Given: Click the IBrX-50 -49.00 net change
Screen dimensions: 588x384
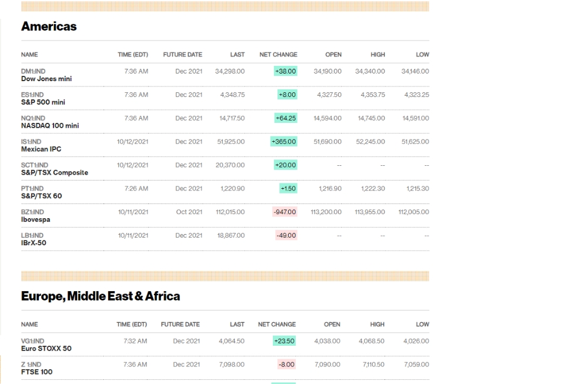Looking at the screenshot, I should (x=286, y=235).
